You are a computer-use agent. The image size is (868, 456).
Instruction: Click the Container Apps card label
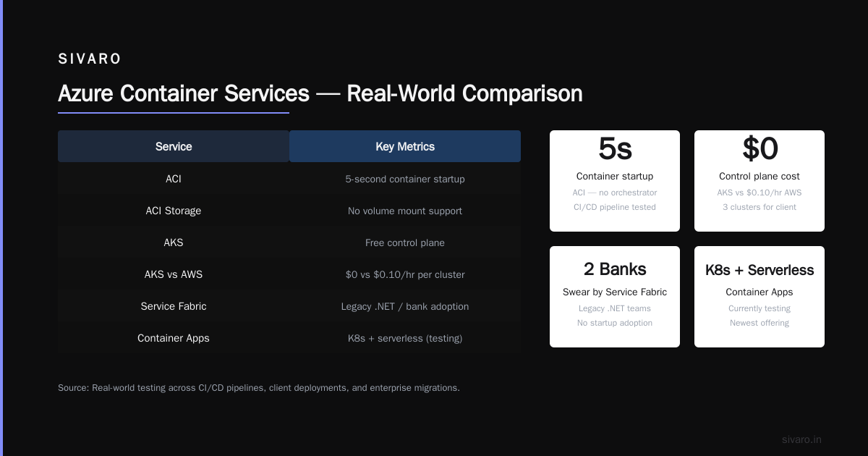[759, 292]
